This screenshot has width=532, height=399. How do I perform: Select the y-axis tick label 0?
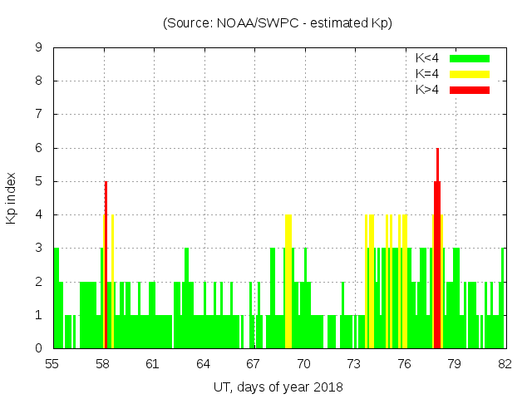pos(38,348)
